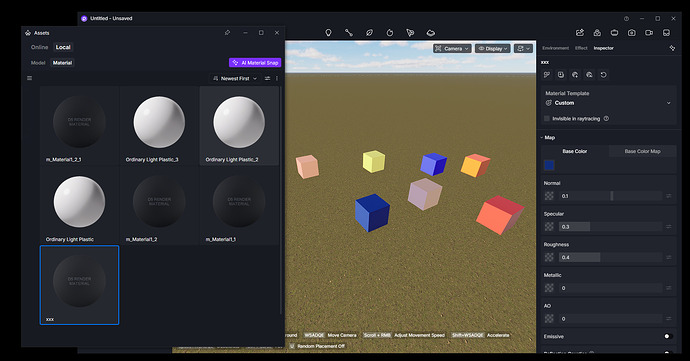Open the blue Base Color swatch
690x361 pixels.
[549, 165]
